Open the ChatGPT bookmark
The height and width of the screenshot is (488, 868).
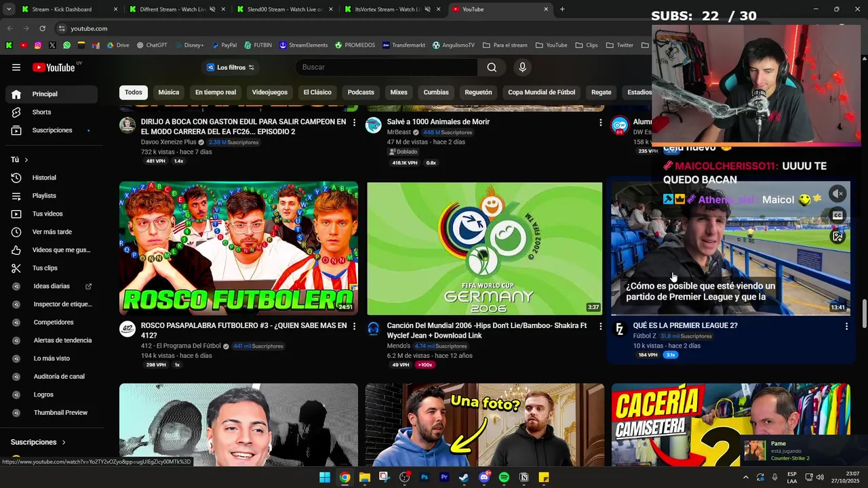(152, 45)
